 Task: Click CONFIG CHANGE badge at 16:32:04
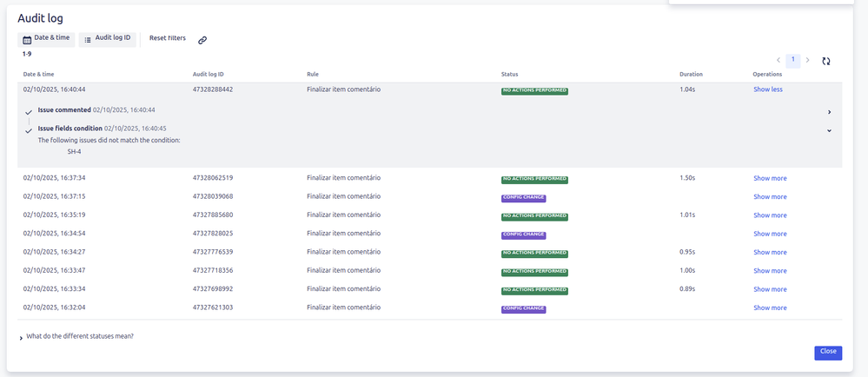pos(524,309)
